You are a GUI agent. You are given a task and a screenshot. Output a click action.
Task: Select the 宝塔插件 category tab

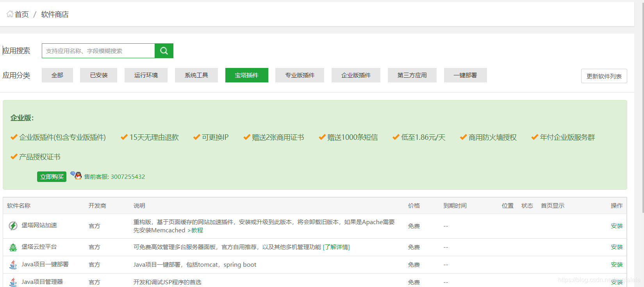(247, 75)
